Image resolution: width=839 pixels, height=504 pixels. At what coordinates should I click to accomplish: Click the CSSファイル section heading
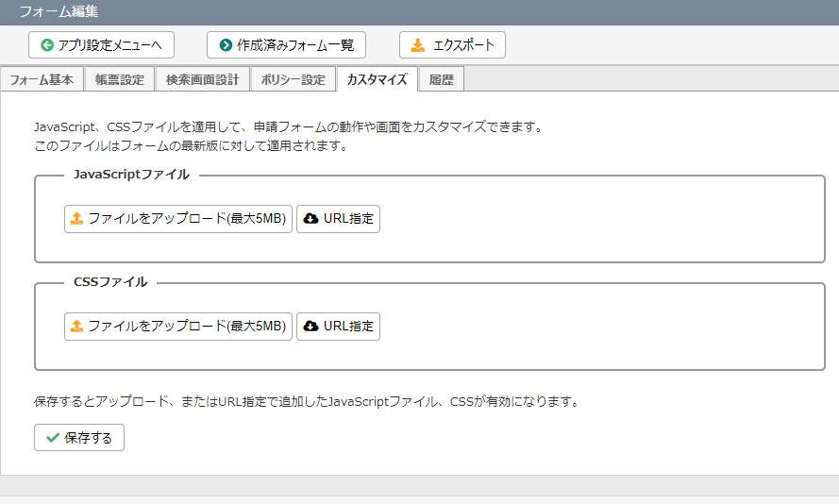110,282
